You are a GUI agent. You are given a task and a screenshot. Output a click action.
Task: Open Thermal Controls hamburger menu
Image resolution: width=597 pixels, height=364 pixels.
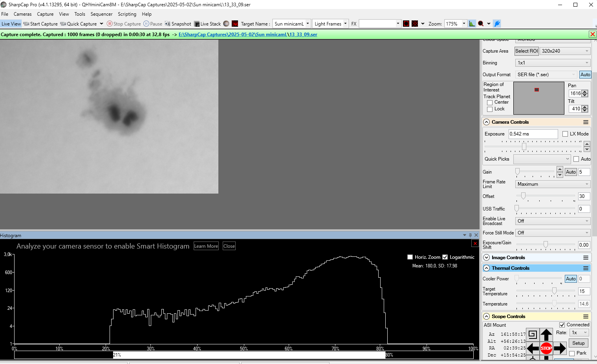coord(586,268)
